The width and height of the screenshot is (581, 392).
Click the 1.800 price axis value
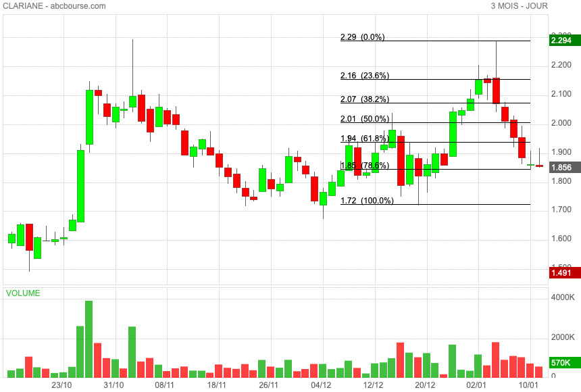tap(561, 181)
